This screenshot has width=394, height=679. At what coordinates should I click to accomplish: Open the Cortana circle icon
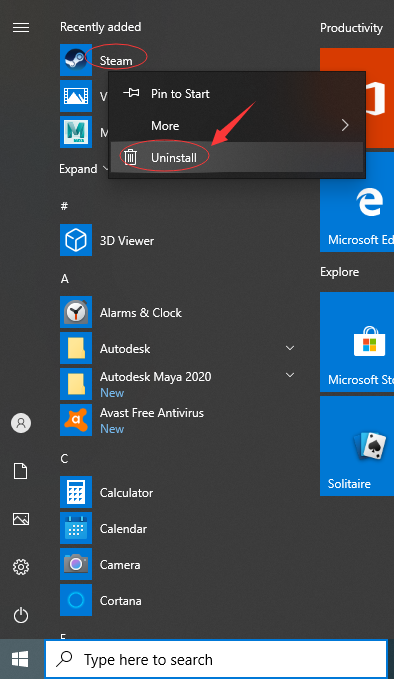[76, 600]
